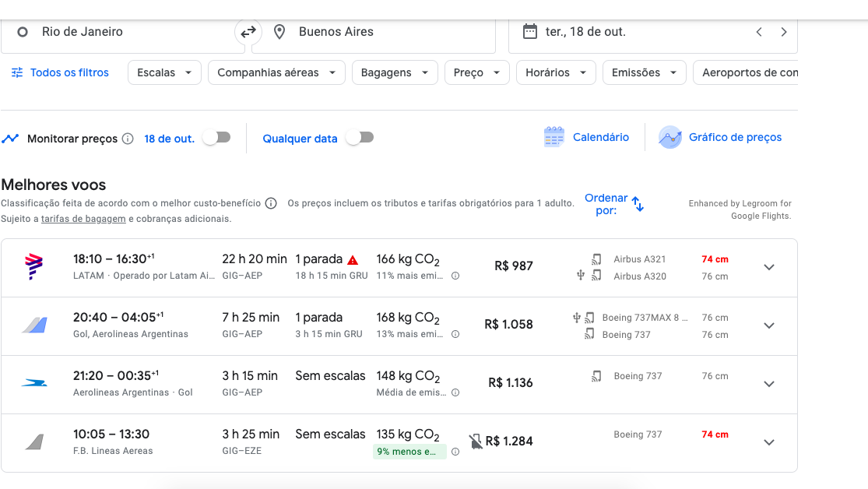
Task: Click the sort arrows icon next to Ordenar por
Action: pos(638,204)
